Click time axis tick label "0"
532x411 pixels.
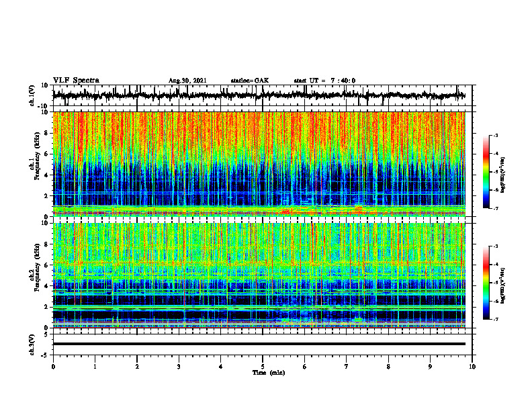[53, 367]
